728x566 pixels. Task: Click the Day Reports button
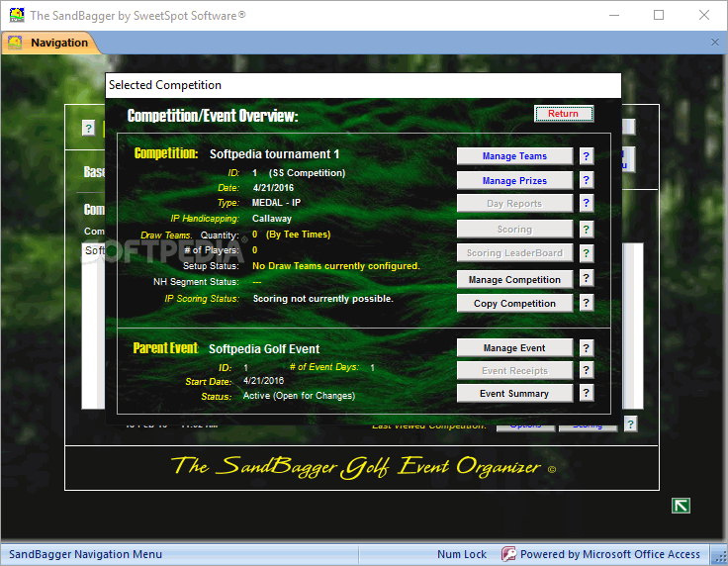pyautogui.click(x=514, y=204)
